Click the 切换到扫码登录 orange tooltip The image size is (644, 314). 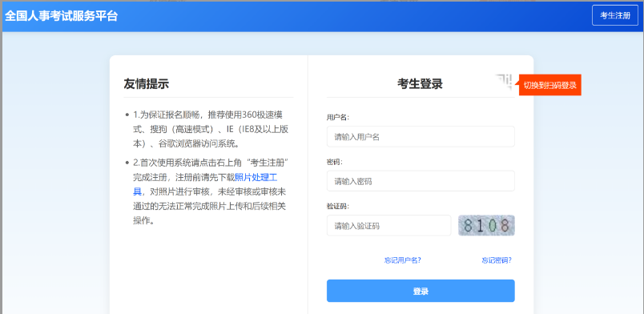pyautogui.click(x=550, y=85)
